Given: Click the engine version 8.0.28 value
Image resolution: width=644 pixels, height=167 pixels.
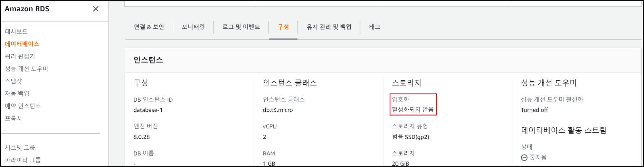Looking at the screenshot, I should 142,137.
